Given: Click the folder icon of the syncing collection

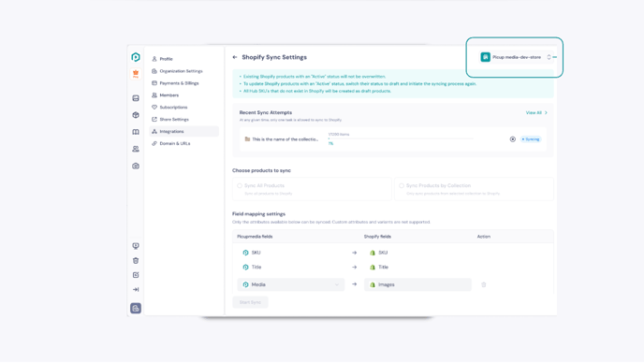Looking at the screenshot, I should click(247, 139).
